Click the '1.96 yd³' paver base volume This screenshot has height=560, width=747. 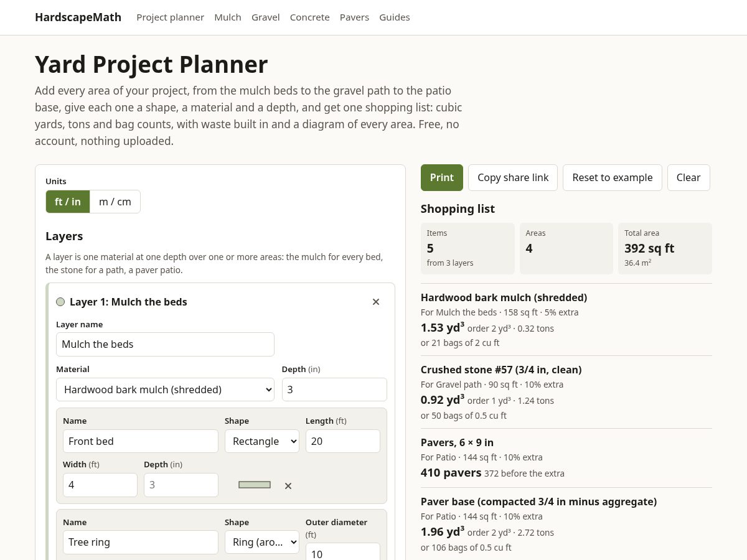[x=443, y=531]
